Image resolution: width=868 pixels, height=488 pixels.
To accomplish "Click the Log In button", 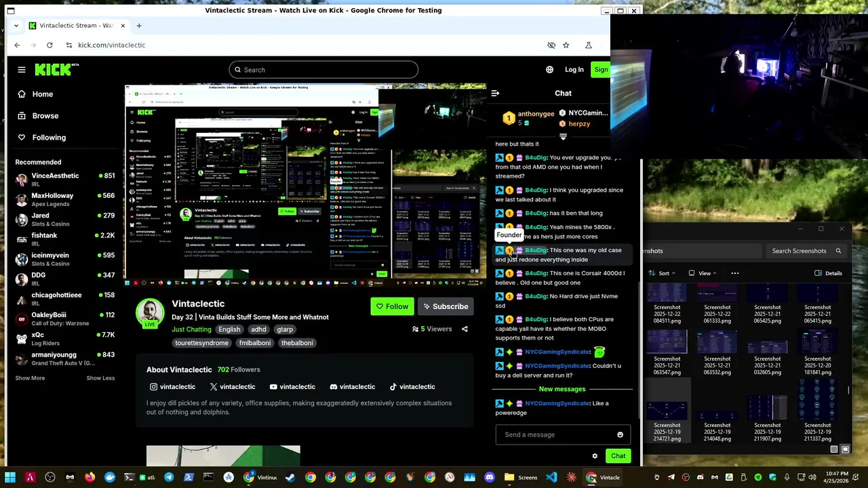I will tap(574, 70).
